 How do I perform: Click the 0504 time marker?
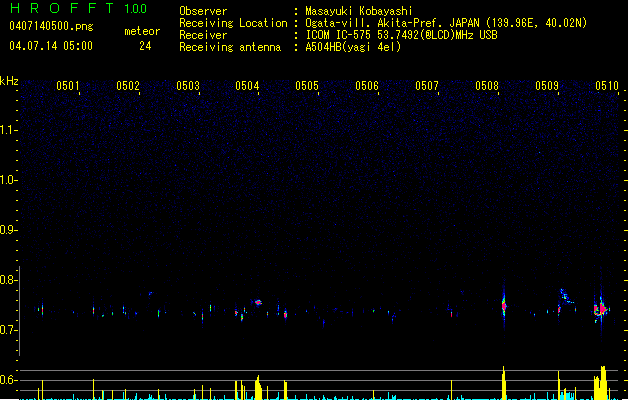click(247, 86)
